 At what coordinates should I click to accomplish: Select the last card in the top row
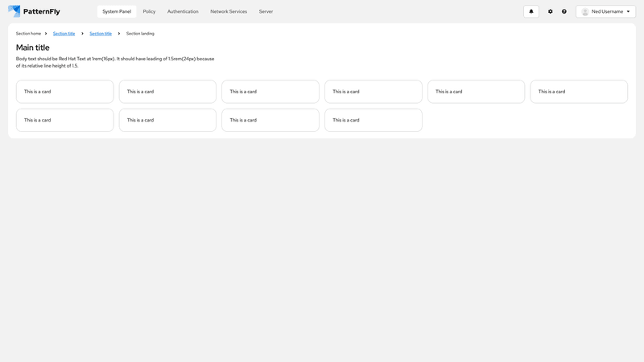tap(579, 92)
